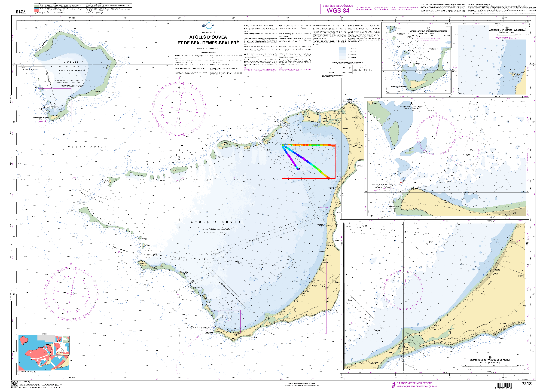The height and width of the screenshot is (392, 546).
Task: Click the 'ATOLLS D'OUVÉA' chart title
Action: (208, 37)
